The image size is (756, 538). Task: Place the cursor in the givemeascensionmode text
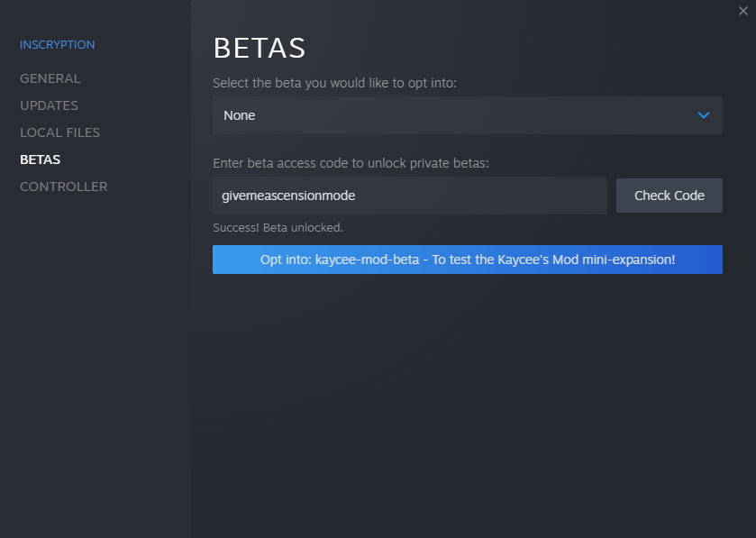click(288, 196)
